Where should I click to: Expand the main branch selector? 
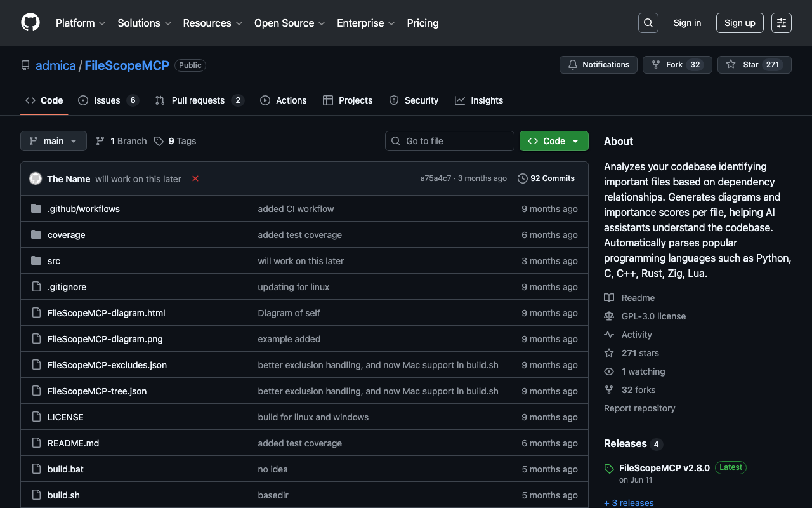(x=53, y=141)
